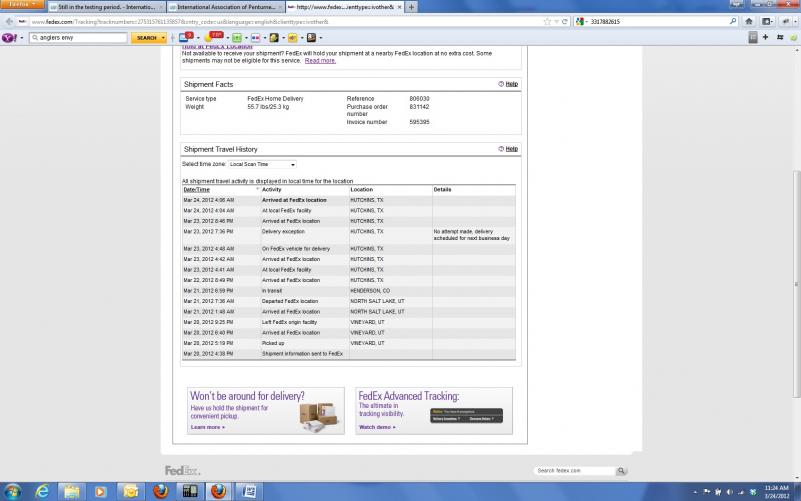Switch to the 'Still in the testing period' tab

click(106, 7)
